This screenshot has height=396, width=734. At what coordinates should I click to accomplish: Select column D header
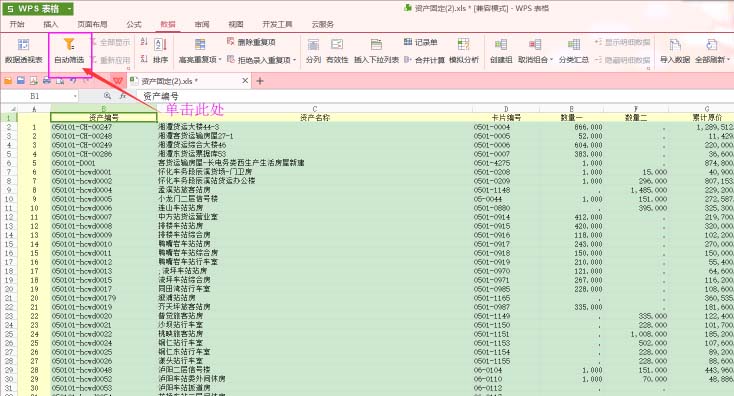pos(506,109)
